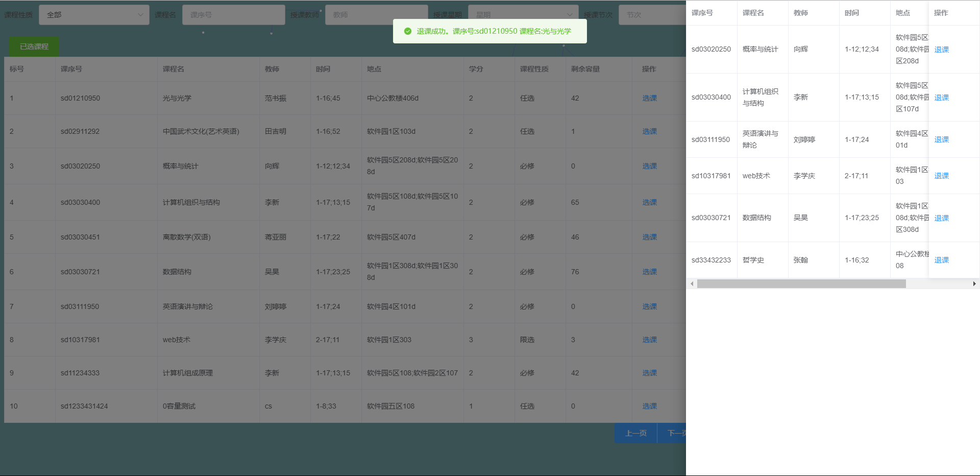
Task: Click course code sd10317981 in the drawer
Action: 711,176
